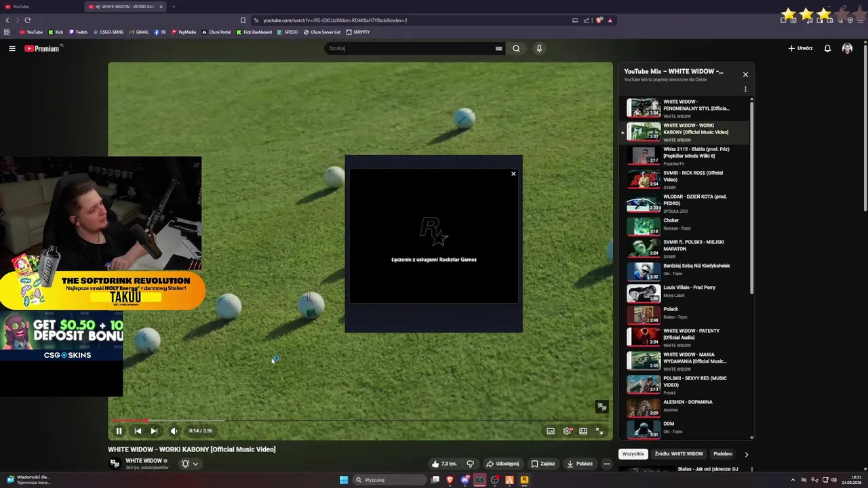Open more actions menu below video
This screenshot has height=488, width=868.
click(607, 464)
